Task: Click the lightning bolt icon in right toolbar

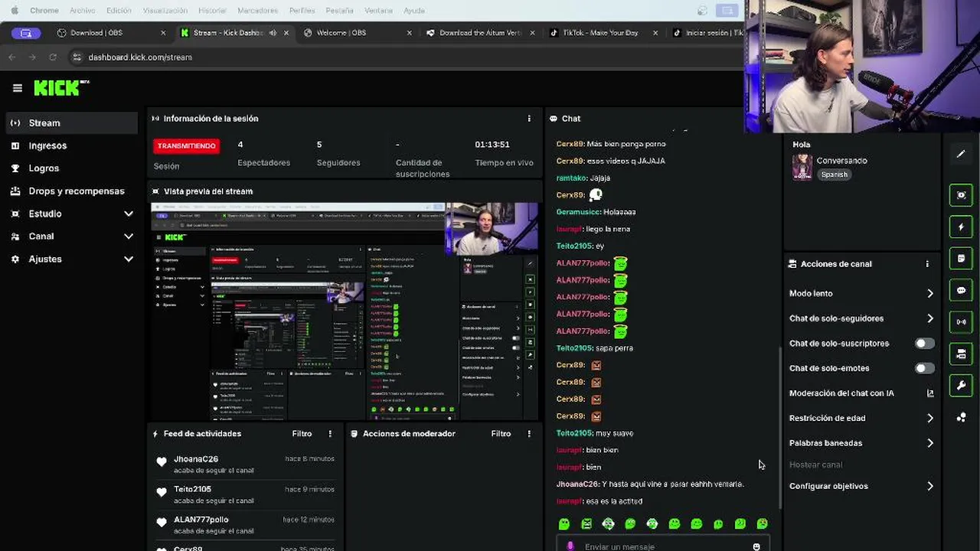Action: tap(961, 227)
